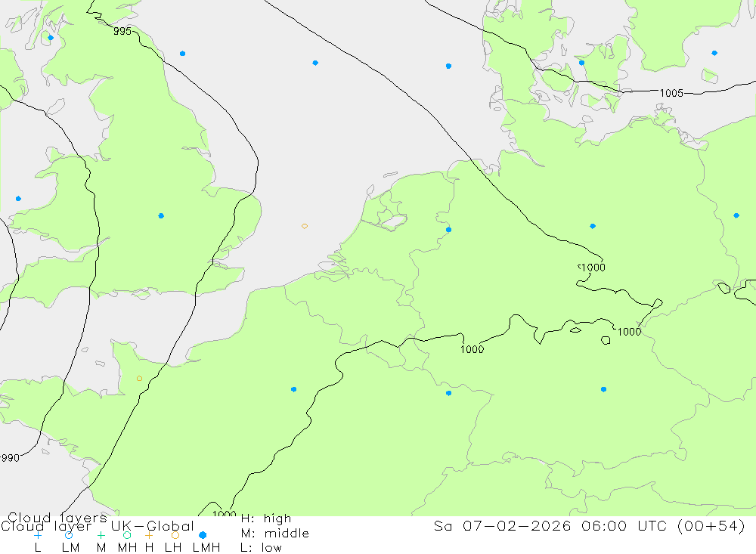This screenshot has height=554, width=756.
Task: Select the orange LH marker in the North Sea
Action: 304,226
